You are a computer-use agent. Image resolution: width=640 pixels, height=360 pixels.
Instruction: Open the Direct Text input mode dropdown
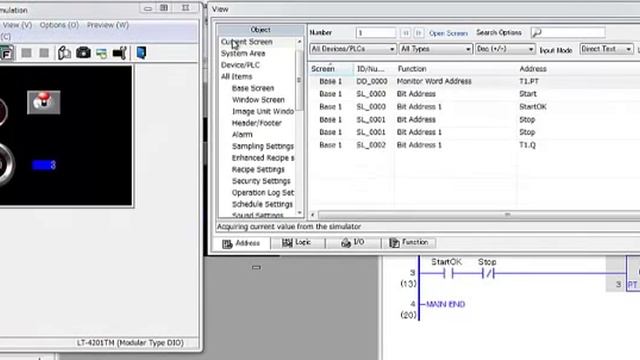point(606,49)
